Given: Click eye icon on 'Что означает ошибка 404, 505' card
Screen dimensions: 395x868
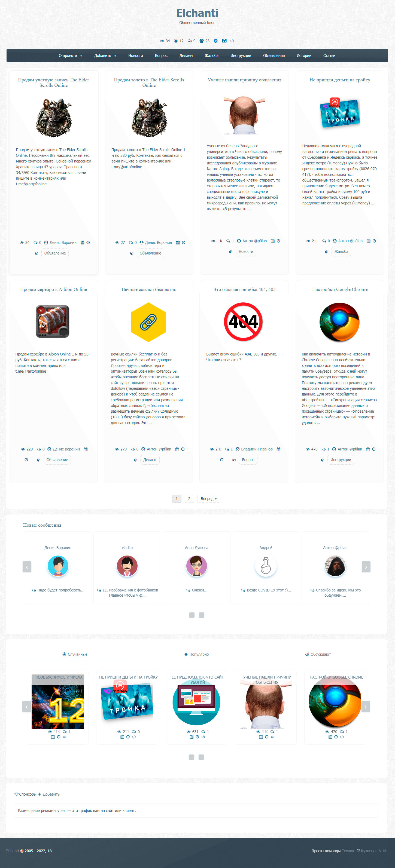Looking at the screenshot, I should [212, 449].
